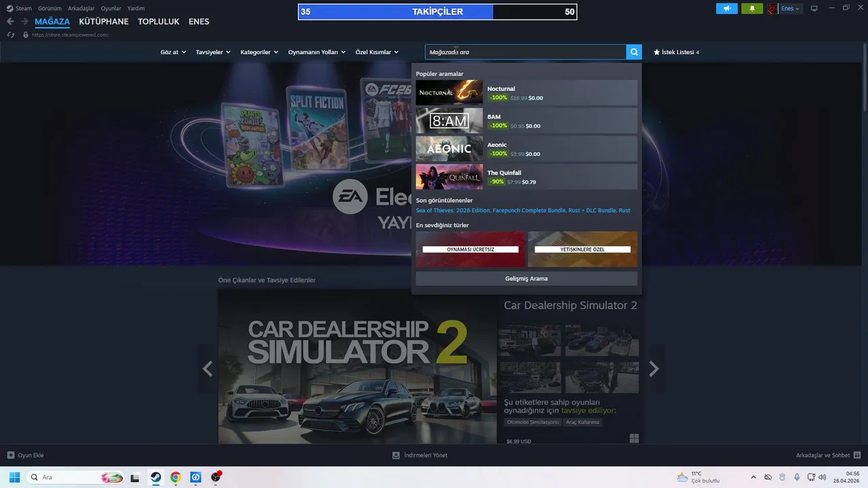Click the magnifier search button
The height and width of the screenshot is (488, 868).
point(633,52)
